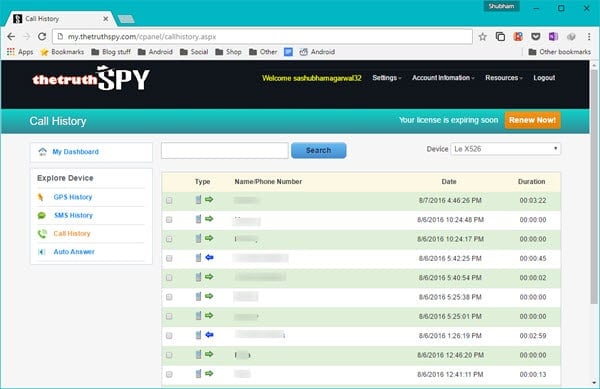Click the blue bookmark icon in bookmarks bar
600x389 pixels.
pyautogui.click(x=289, y=52)
